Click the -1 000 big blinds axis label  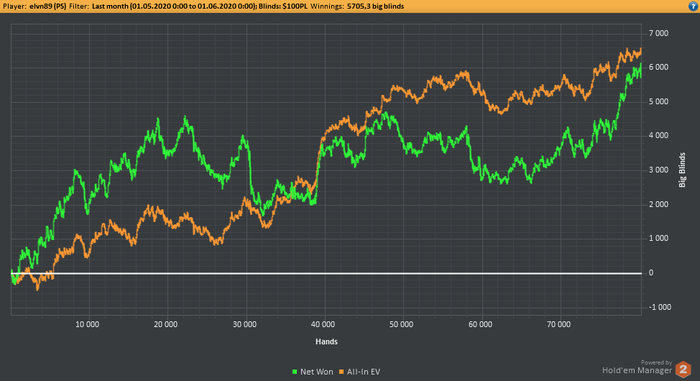pyautogui.click(x=660, y=307)
